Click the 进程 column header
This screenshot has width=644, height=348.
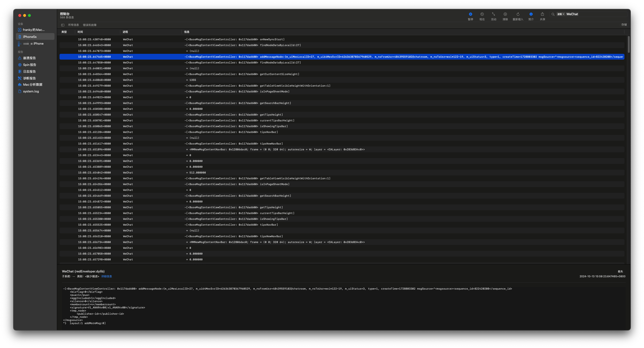pyautogui.click(x=125, y=32)
